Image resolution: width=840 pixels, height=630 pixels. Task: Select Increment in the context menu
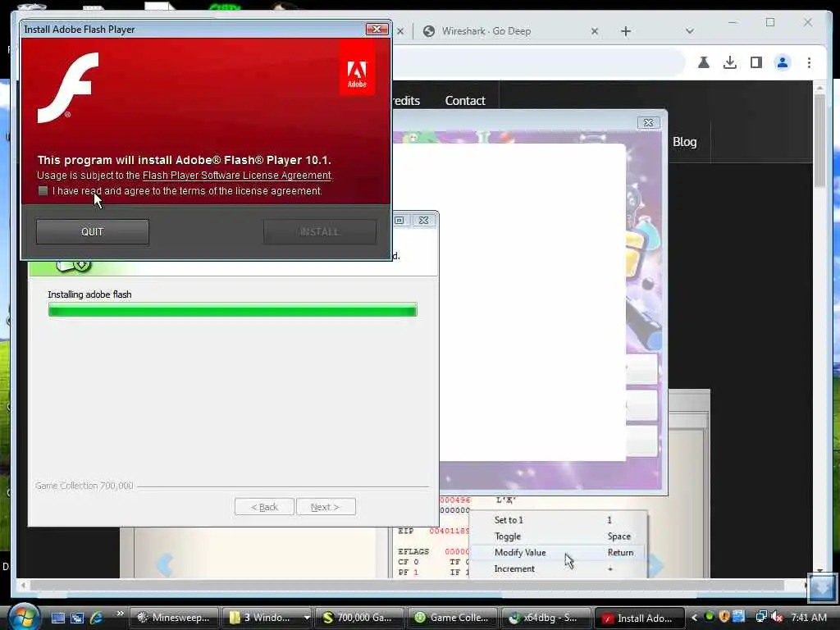[558, 569]
